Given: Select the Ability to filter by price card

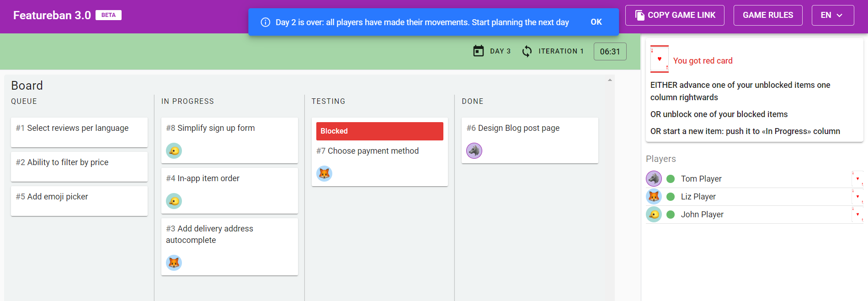Looking at the screenshot, I should point(79,167).
